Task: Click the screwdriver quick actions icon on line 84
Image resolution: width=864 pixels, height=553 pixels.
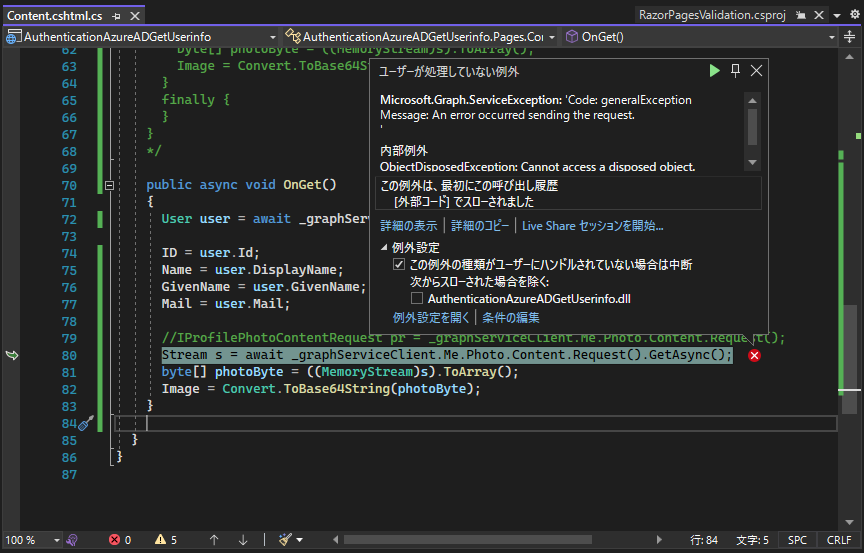Action: pyautogui.click(x=85, y=423)
